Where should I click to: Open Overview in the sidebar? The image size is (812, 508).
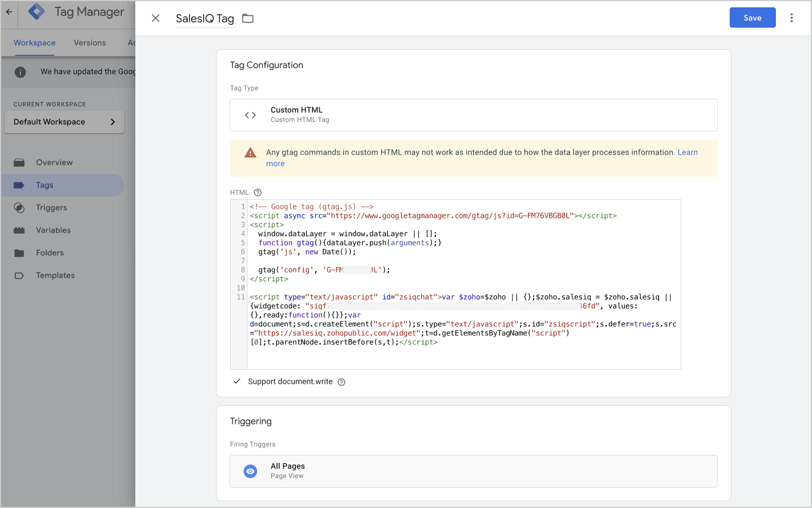54,163
